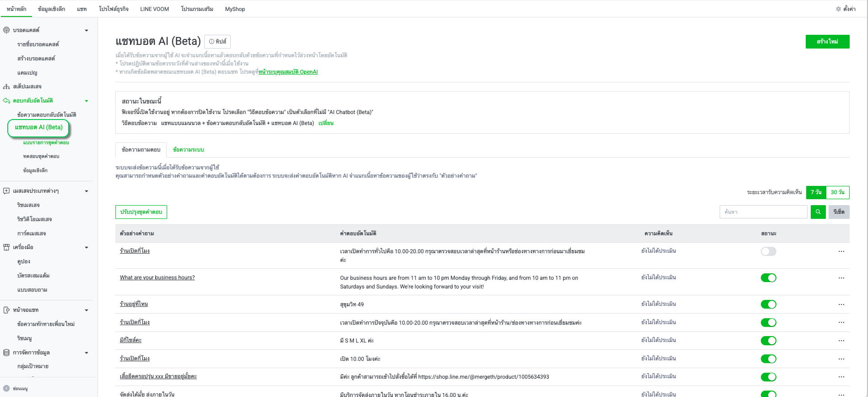Collapse the หน้าจอแชท section arrow

(x=87, y=310)
